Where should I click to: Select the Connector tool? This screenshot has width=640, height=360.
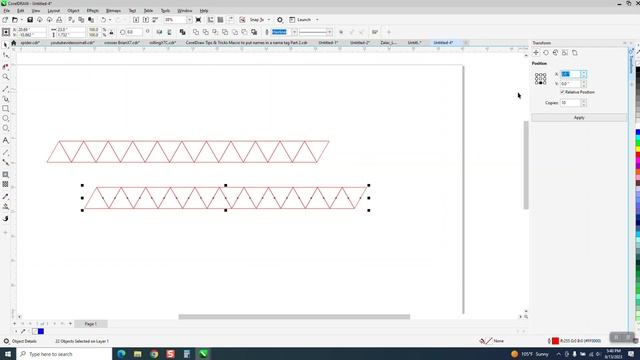pyautogui.click(x=5, y=162)
